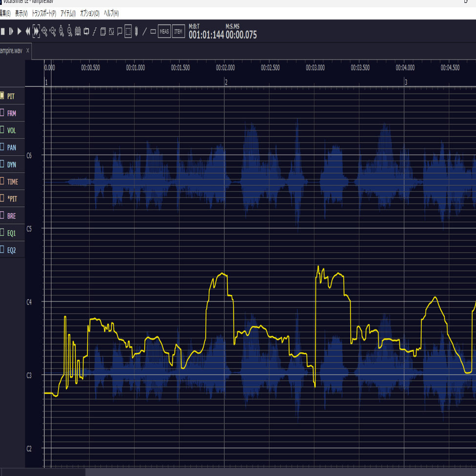Toggle the loop playback icon
The height and width of the screenshot is (476, 476).
86,31
